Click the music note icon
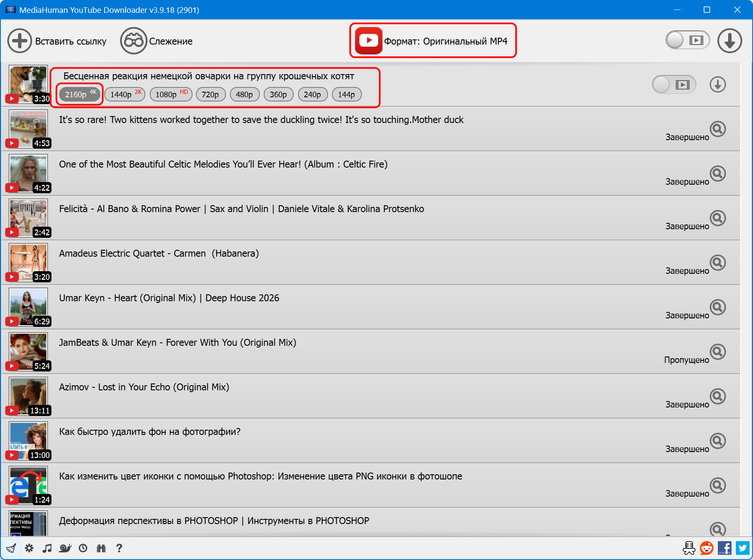Image resolution: width=753 pixels, height=560 pixels. [x=47, y=548]
